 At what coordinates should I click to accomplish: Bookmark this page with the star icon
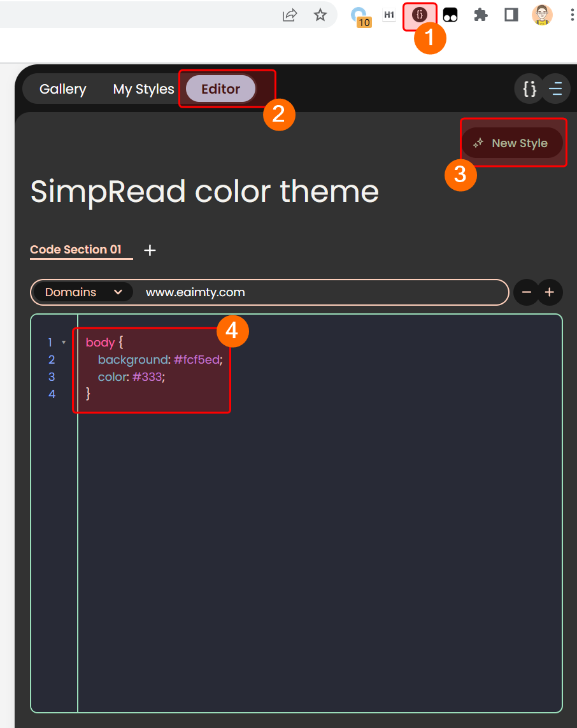320,15
